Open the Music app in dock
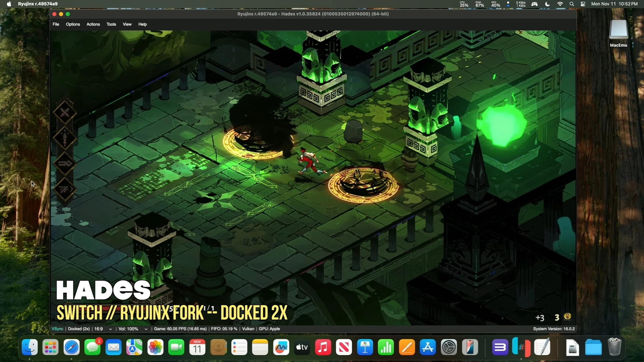 [x=323, y=347]
